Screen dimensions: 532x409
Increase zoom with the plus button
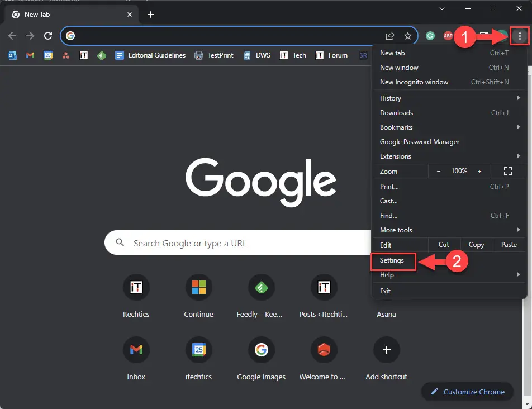click(x=479, y=172)
